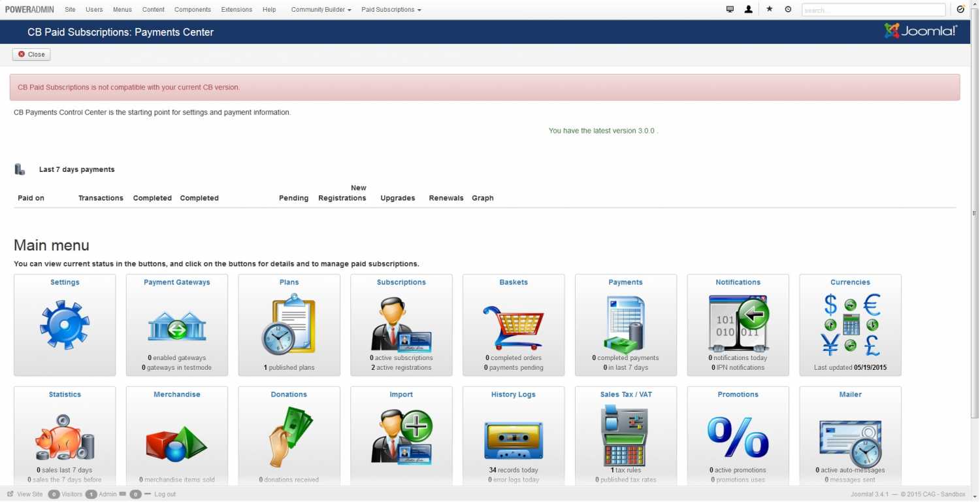Click the user profile icon in top bar
The height and width of the screenshot is (502, 980).
(749, 10)
